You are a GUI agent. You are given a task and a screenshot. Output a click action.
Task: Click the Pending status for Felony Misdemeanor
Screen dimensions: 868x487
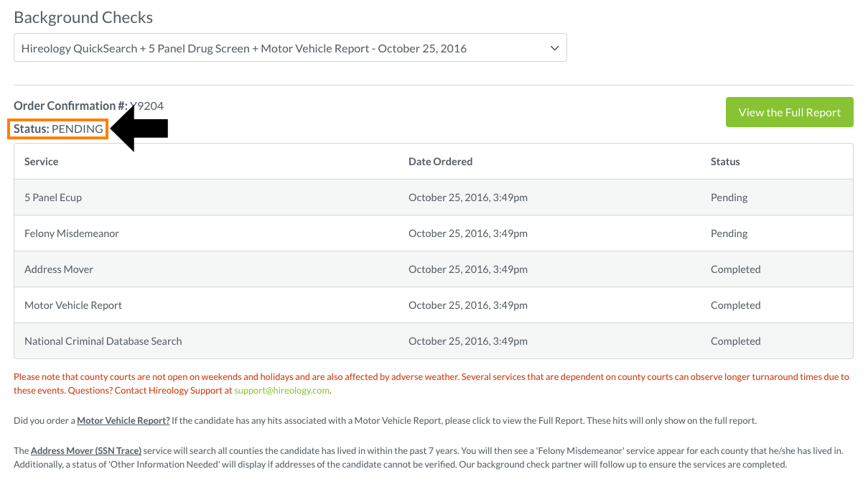(x=729, y=233)
